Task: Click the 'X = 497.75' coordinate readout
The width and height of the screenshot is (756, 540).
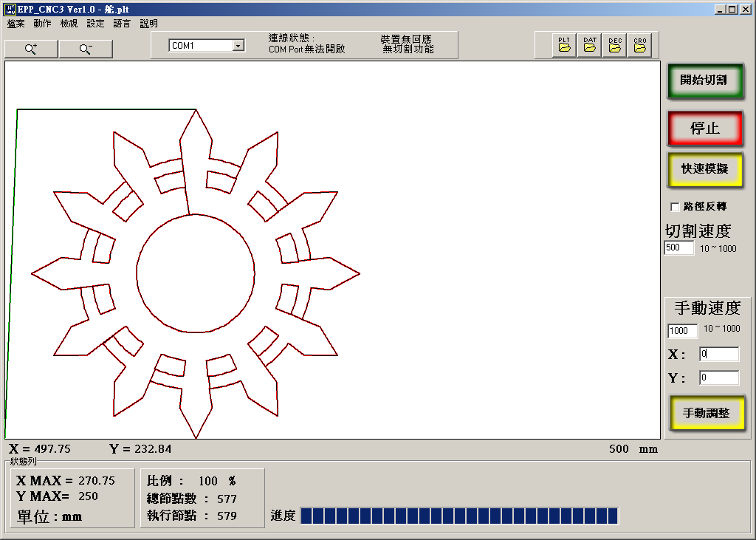Action: (40, 449)
